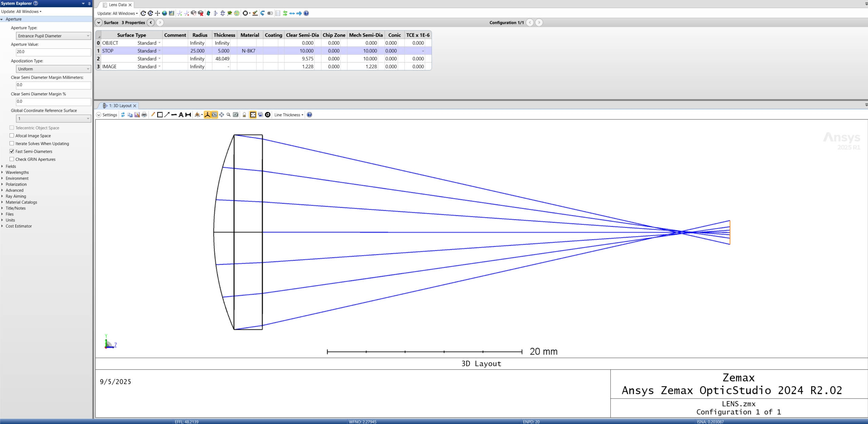Click the arrow annotation tool
The width and height of the screenshot is (868, 424).
coord(167,115)
